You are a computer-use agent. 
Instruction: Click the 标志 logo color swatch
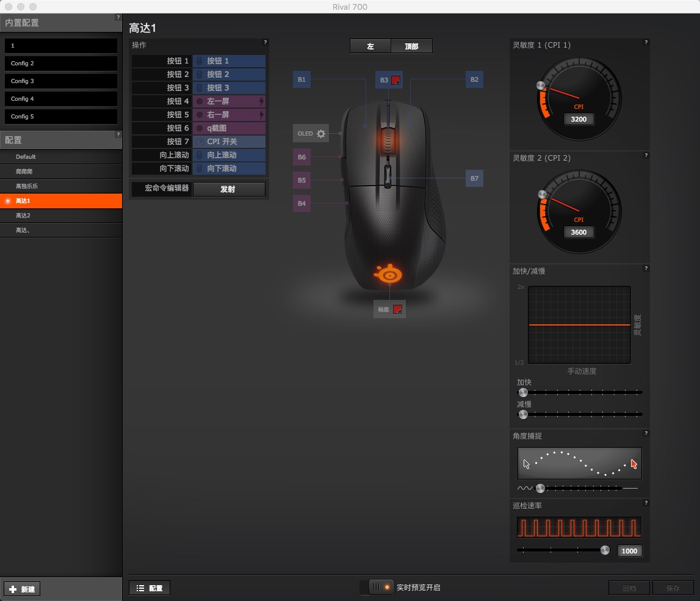pyautogui.click(x=397, y=309)
